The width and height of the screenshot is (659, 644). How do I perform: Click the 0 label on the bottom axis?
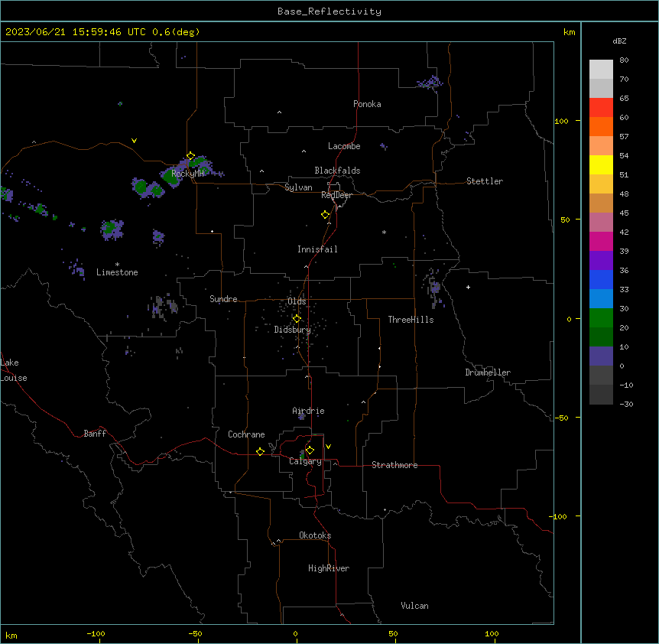pos(295,633)
